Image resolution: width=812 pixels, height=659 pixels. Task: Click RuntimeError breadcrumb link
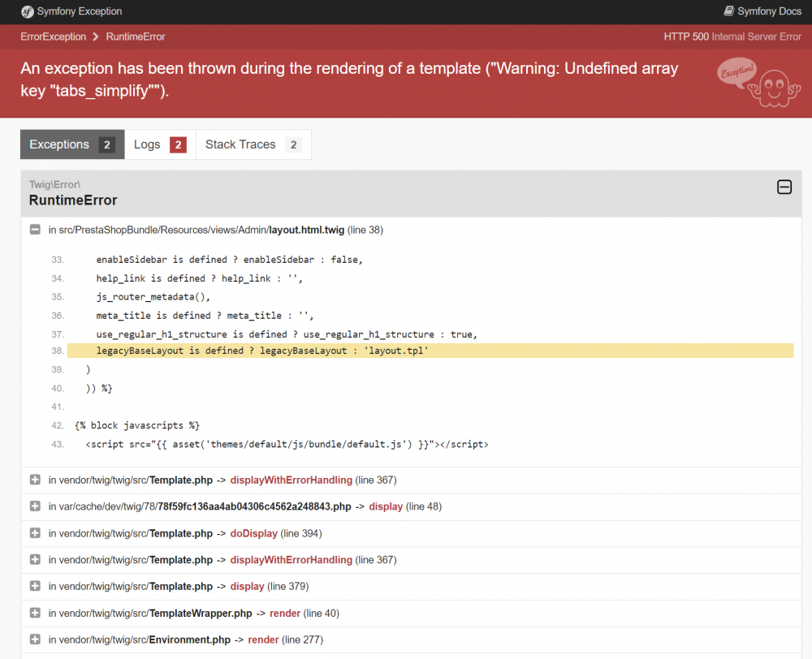tap(136, 37)
